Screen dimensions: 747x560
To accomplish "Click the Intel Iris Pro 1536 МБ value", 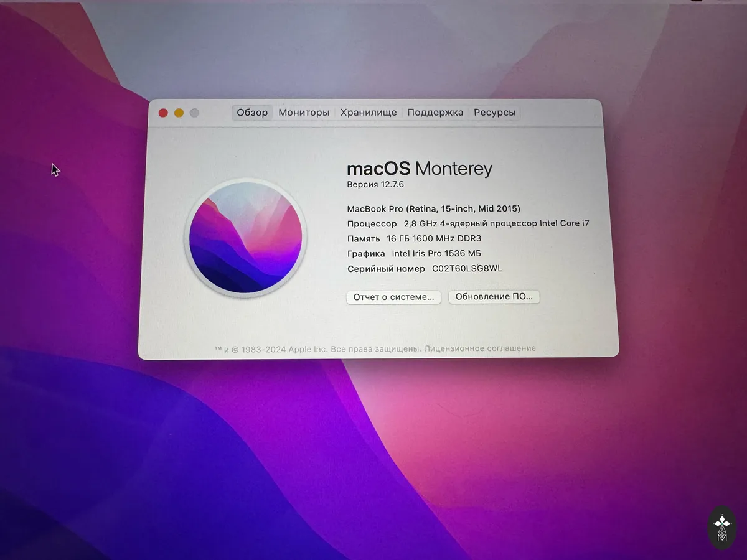I will point(436,253).
